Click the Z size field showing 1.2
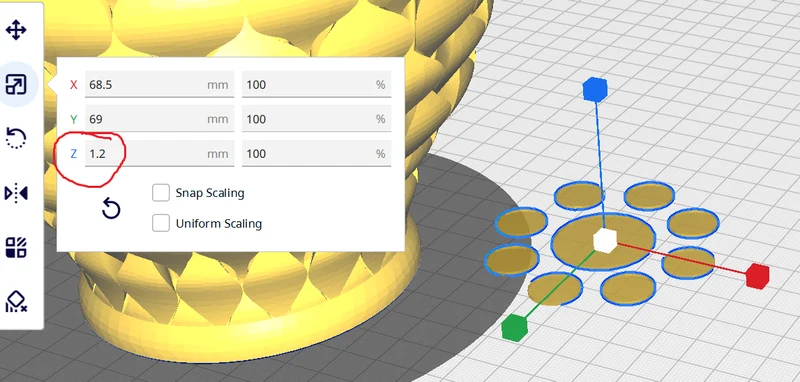 [x=159, y=154]
